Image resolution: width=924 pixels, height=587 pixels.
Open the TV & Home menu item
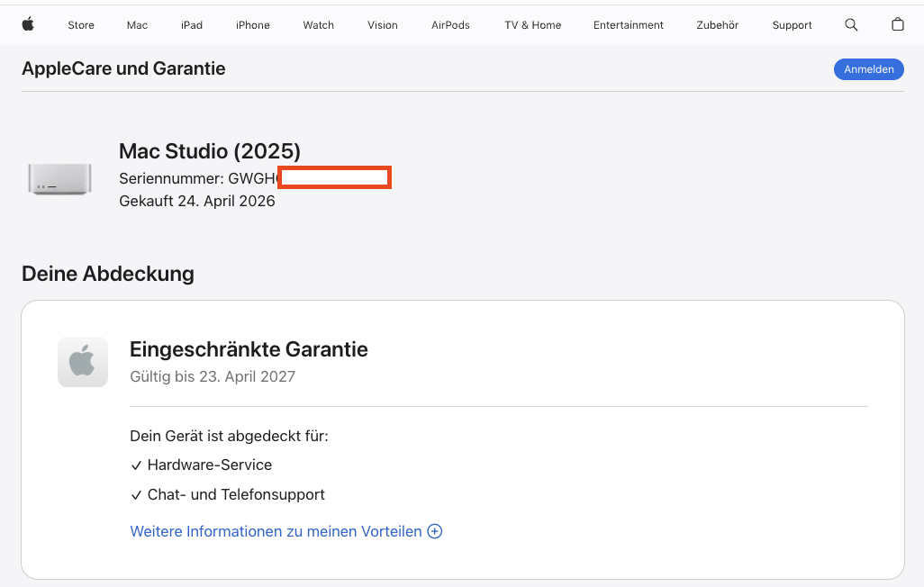[533, 25]
